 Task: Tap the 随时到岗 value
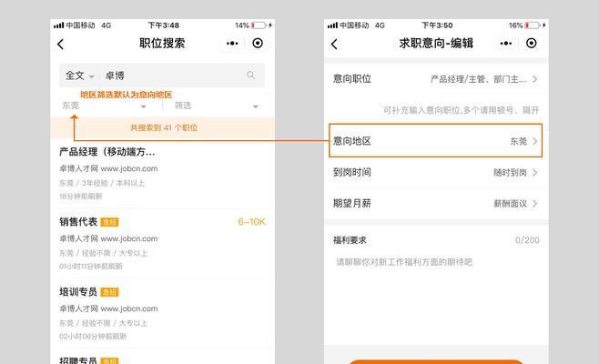tap(510, 173)
